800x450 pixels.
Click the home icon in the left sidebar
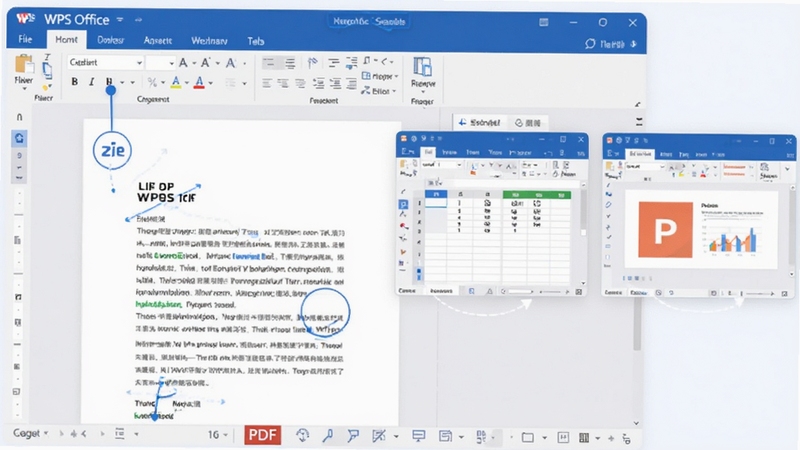(x=19, y=138)
